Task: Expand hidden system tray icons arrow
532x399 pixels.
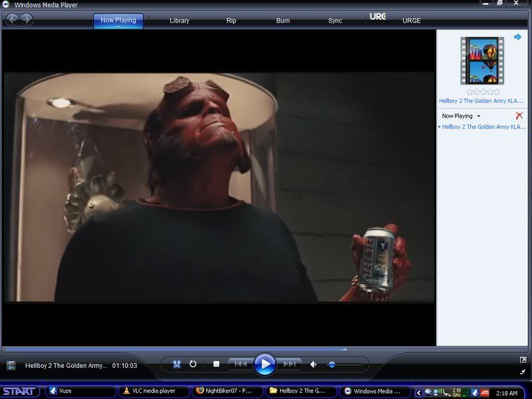Action: tap(419, 393)
